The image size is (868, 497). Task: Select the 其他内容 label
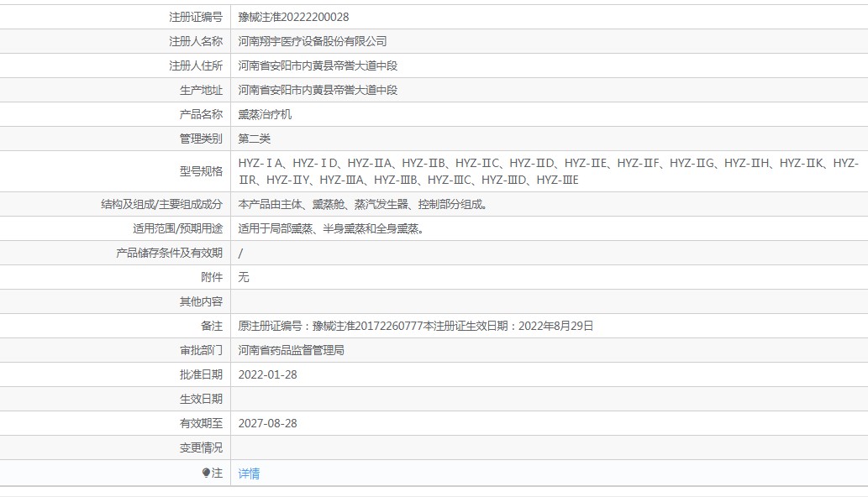201,301
